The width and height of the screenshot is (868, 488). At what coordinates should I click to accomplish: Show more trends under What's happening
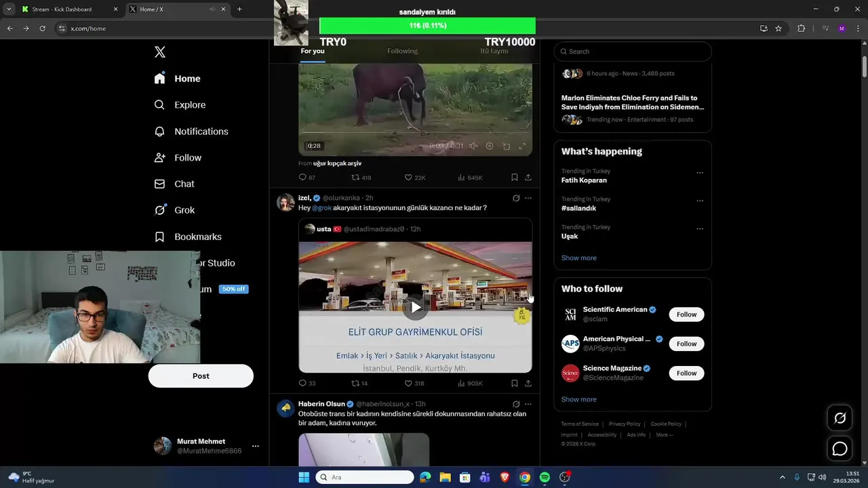coord(579,258)
